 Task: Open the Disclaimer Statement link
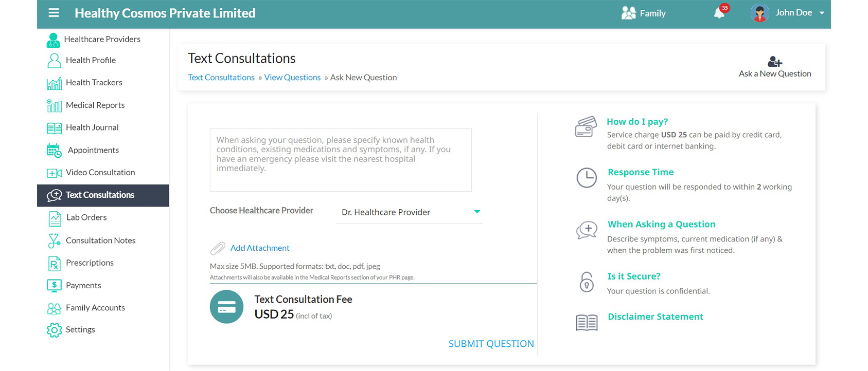point(655,317)
